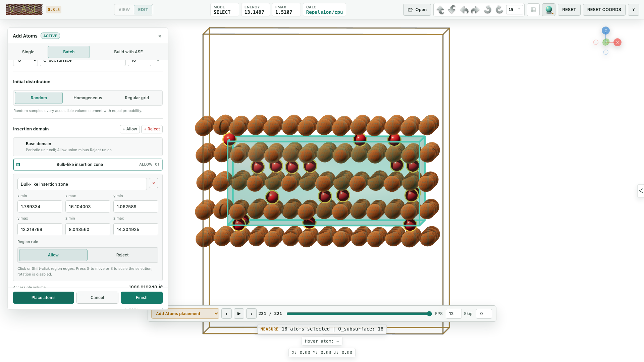Set region rule to Reject
Image resolution: width=644 pixels, height=362 pixels.
(122, 255)
